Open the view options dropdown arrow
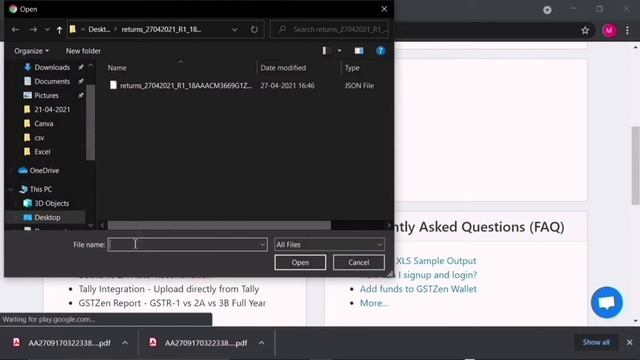The width and height of the screenshot is (640, 360). [x=339, y=51]
